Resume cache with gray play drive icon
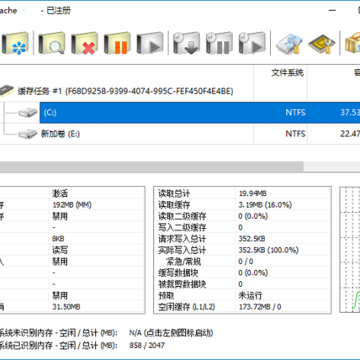Viewport: 360px width, 360px height. click(149, 43)
